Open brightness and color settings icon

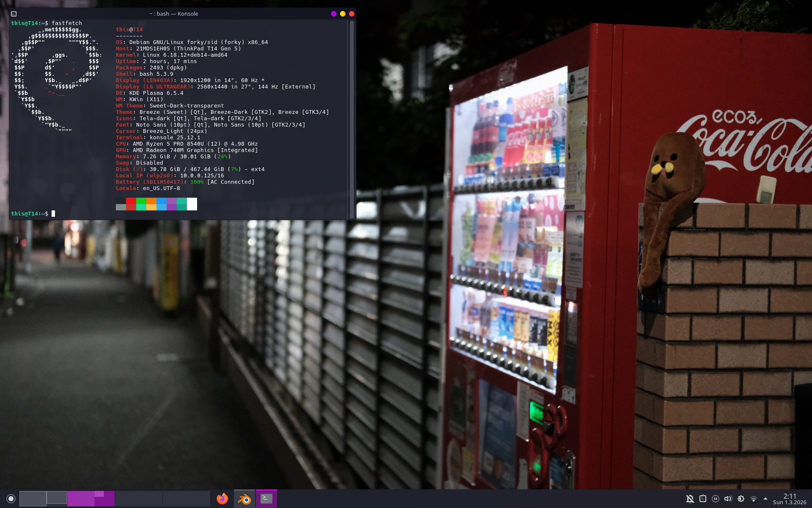coord(741,499)
